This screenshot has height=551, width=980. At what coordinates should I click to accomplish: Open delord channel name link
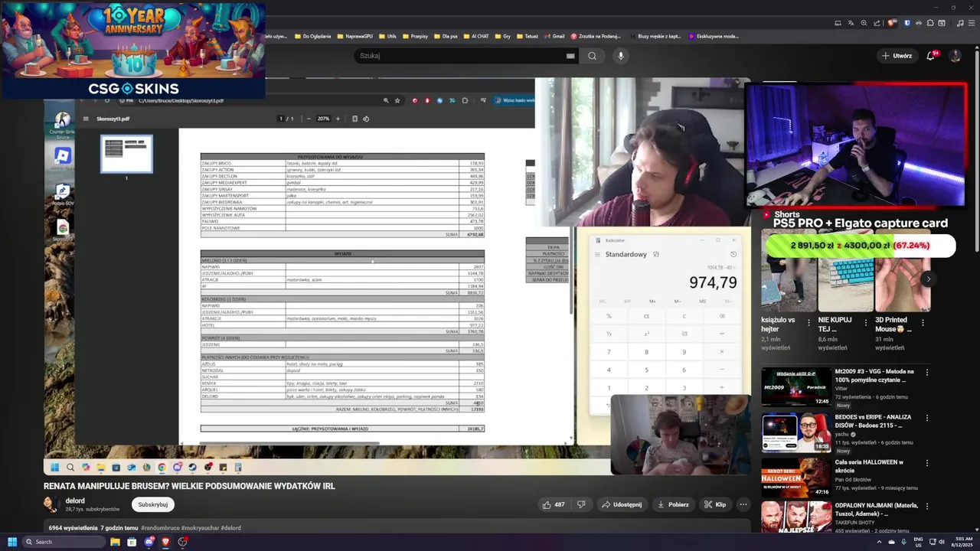coord(75,500)
